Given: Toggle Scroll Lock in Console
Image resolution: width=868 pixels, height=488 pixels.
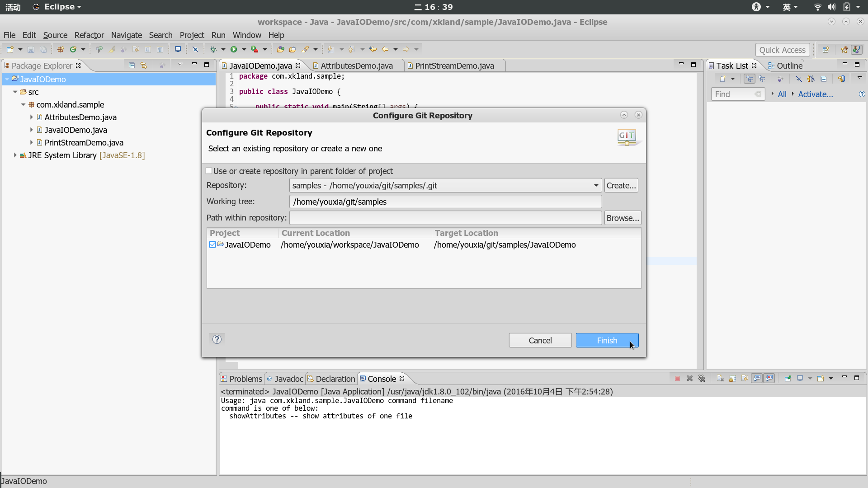Looking at the screenshot, I should [x=732, y=378].
